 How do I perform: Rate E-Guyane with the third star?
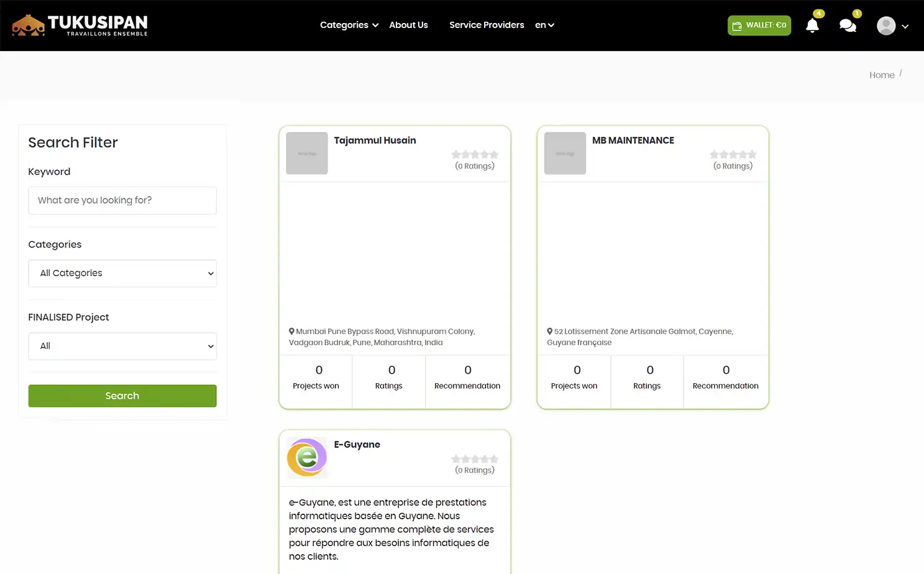(x=475, y=458)
